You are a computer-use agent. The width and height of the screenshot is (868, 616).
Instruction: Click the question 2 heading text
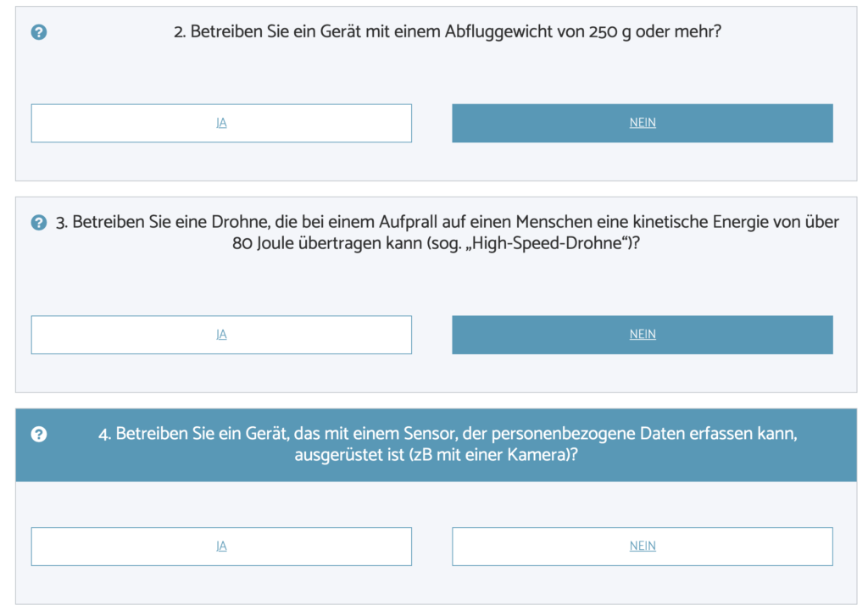coord(447,32)
